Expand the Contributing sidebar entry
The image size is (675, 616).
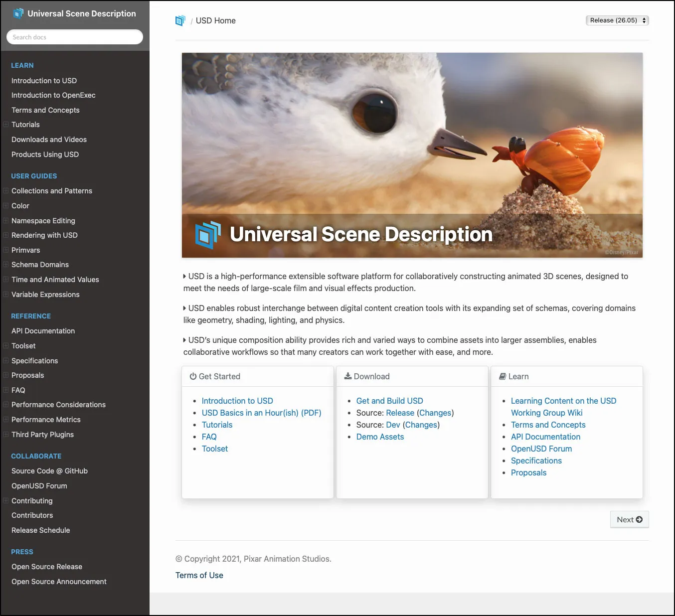5,500
